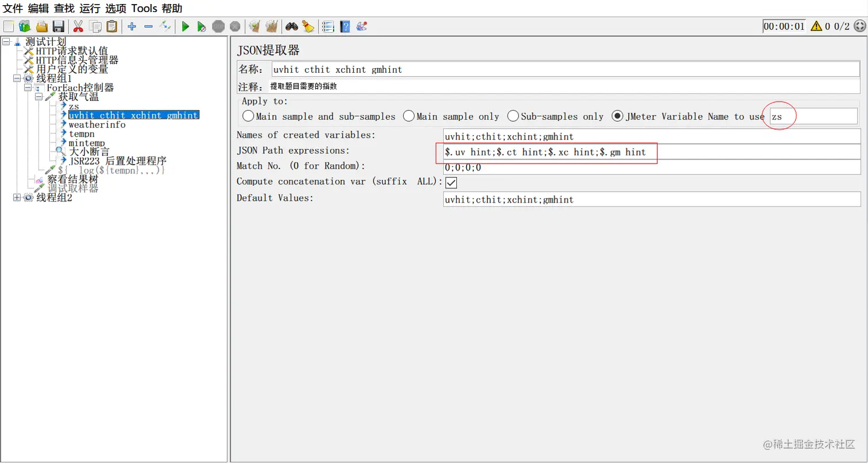Click the New test plan icon
This screenshot has width=868, height=463.
[x=9, y=26]
